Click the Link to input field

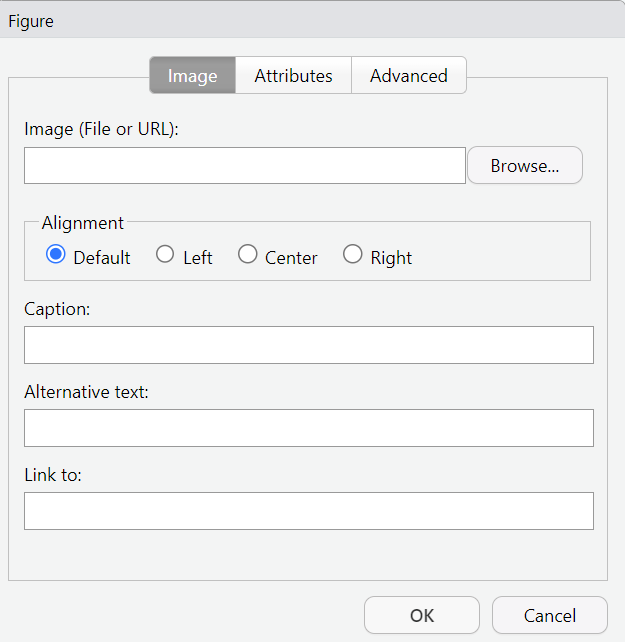pyautogui.click(x=309, y=511)
